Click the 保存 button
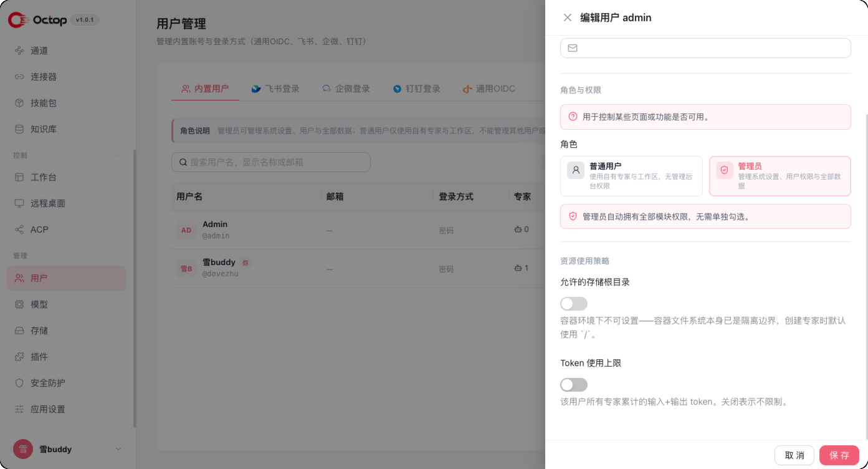 pyautogui.click(x=839, y=455)
